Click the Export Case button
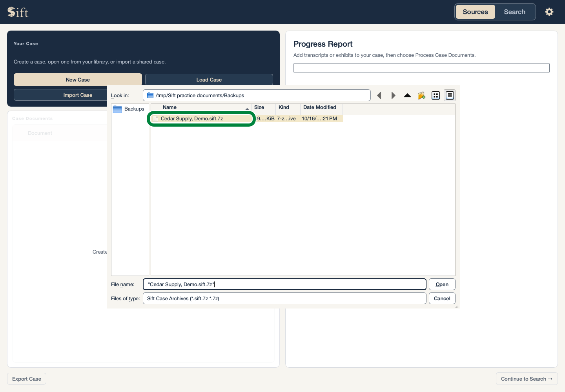 (27, 379)
